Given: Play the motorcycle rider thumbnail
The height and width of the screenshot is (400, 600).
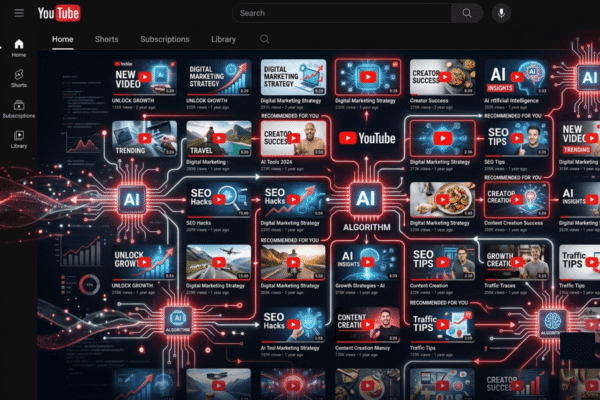Looking at the screenshot, I should point(293,262).
